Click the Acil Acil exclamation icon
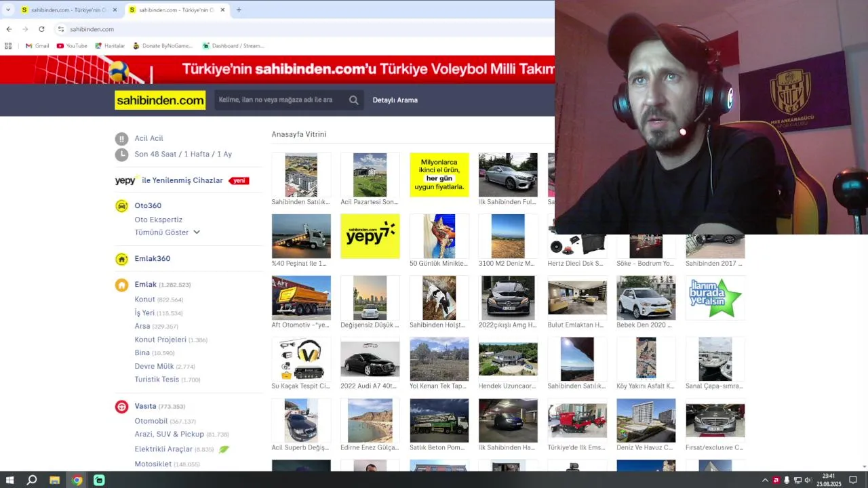Screen dimensions: 868x488 [121, 139]
